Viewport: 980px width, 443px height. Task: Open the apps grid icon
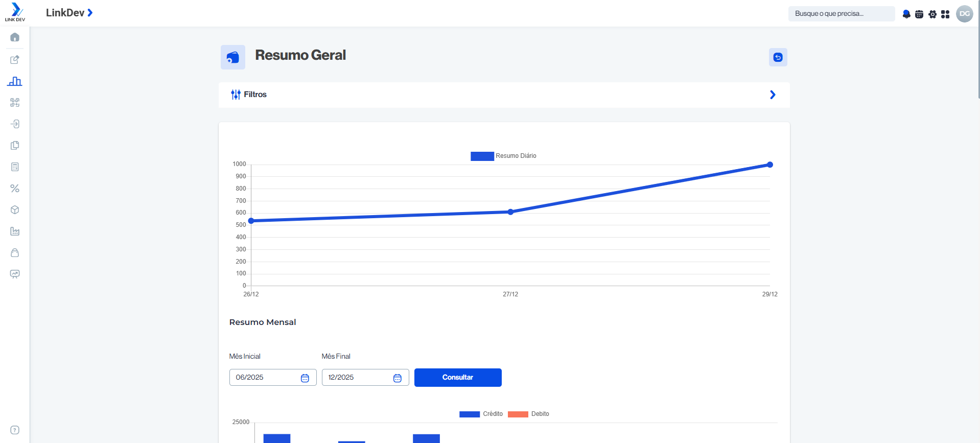tap(945, 14)
